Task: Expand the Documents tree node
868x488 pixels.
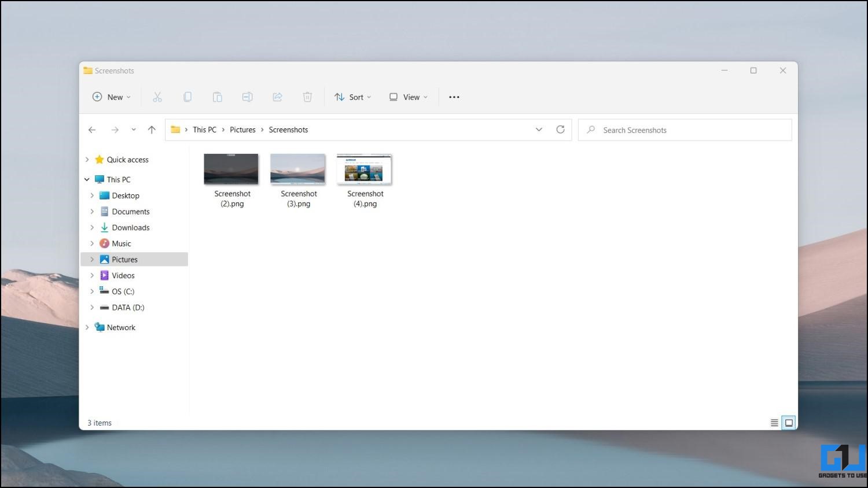Action: pos(92,212)
